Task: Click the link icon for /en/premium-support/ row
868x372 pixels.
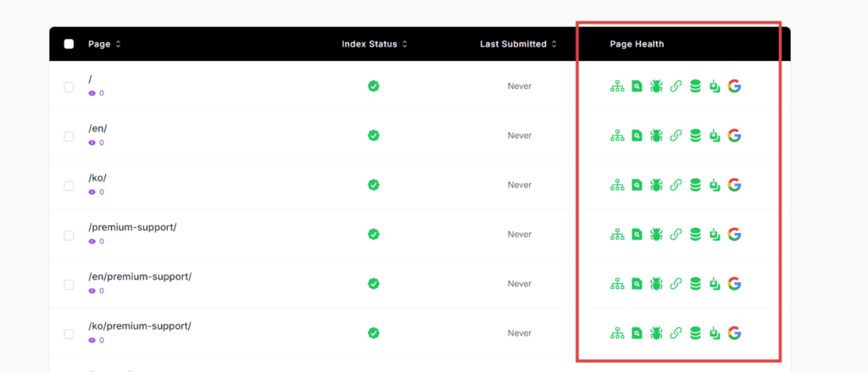Action: click(x=676, y=284)
